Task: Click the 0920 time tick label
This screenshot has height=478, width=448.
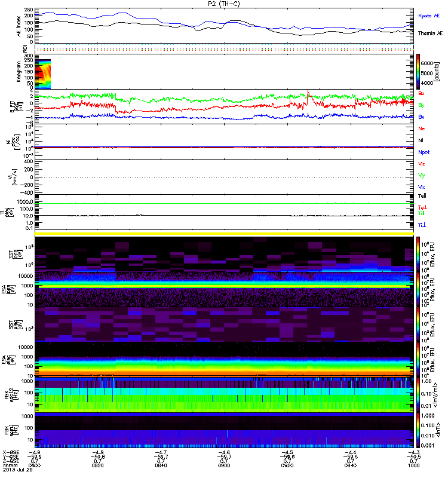Action: coord(287,465)
